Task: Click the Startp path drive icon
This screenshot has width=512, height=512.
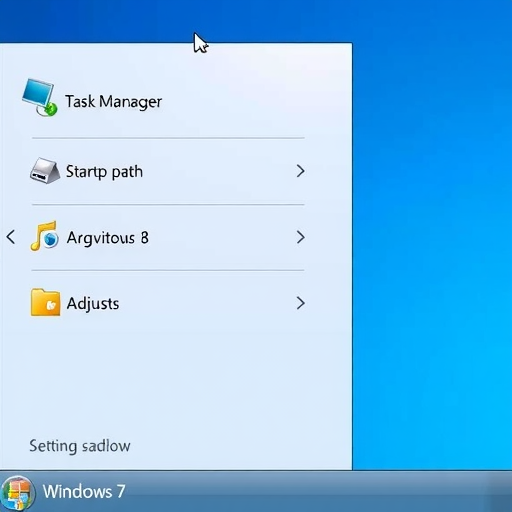Action: pyautogui.click(x=45, y=171)
